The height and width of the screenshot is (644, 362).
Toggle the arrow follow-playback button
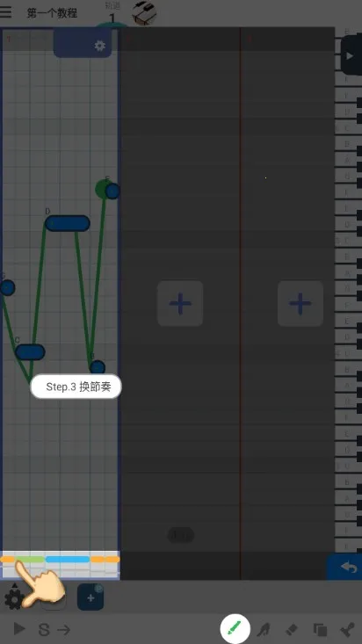(x=63, y=629)
